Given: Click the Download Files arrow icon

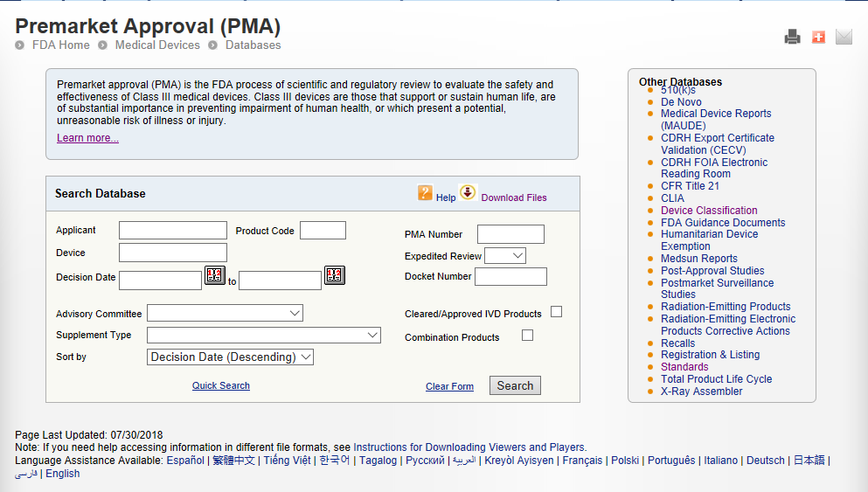Looking at the screenshot, I should click(x=468, y=192).
